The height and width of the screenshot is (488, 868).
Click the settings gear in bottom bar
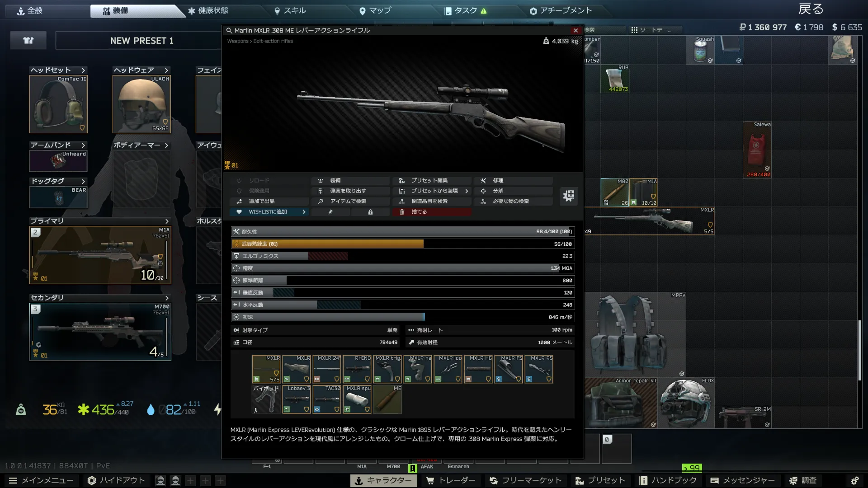854,480
